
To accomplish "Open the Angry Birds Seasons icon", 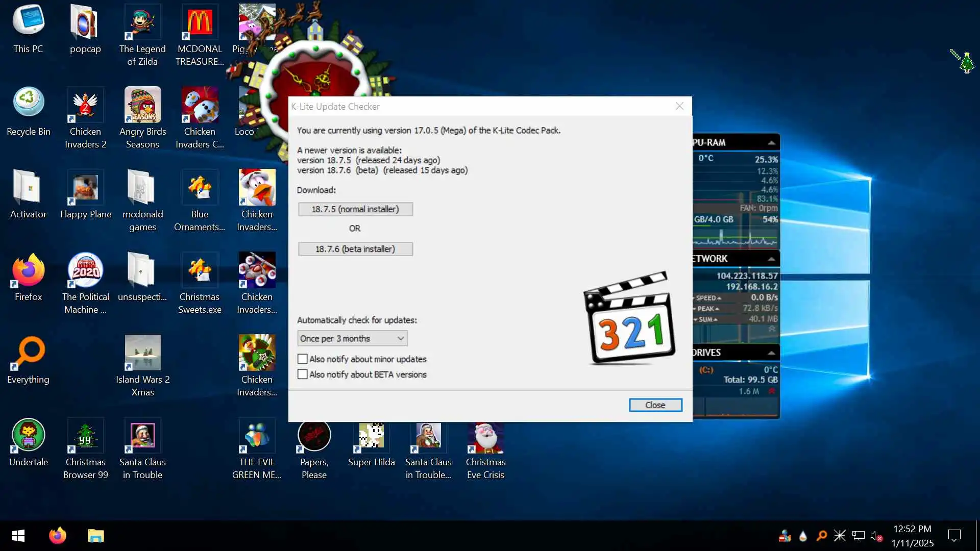I will pos(142,106).
